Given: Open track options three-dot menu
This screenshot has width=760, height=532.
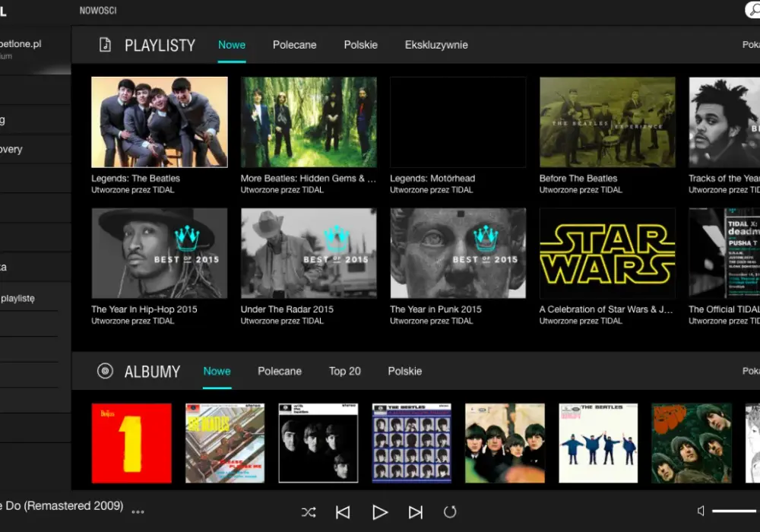Looking at the screenshot, I should 138,511.
